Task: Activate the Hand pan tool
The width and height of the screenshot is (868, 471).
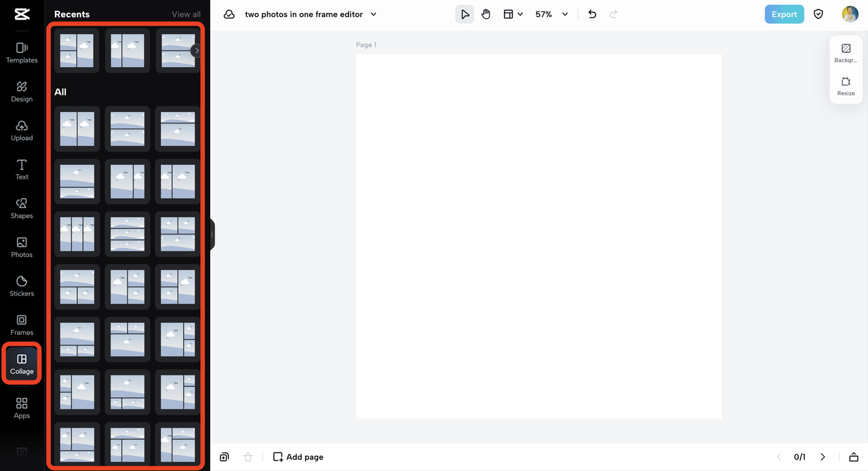Action: click(x=486, y=14)
